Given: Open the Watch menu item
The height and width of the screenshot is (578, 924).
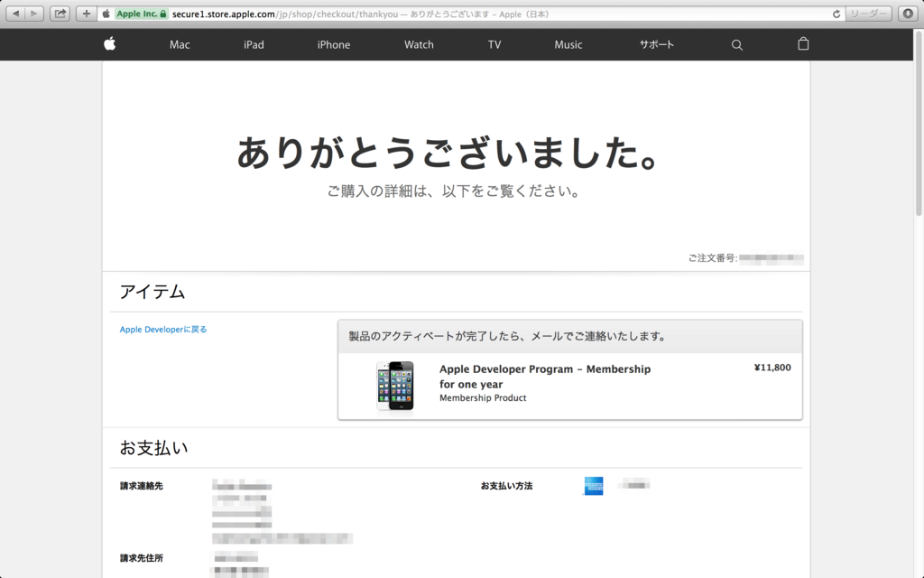Looking at the screenshot, I should 419,45.
